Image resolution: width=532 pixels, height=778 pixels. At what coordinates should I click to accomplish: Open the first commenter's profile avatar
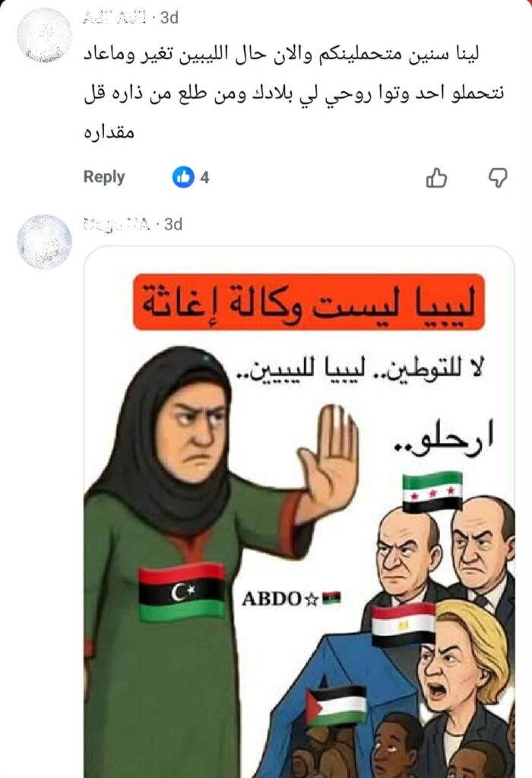click(x=45, y=35)
